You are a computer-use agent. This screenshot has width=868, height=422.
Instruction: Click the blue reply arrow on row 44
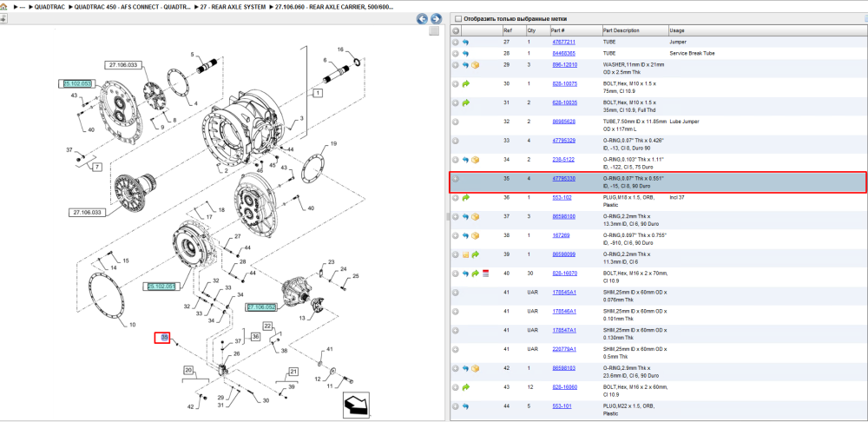pos(465,406)
